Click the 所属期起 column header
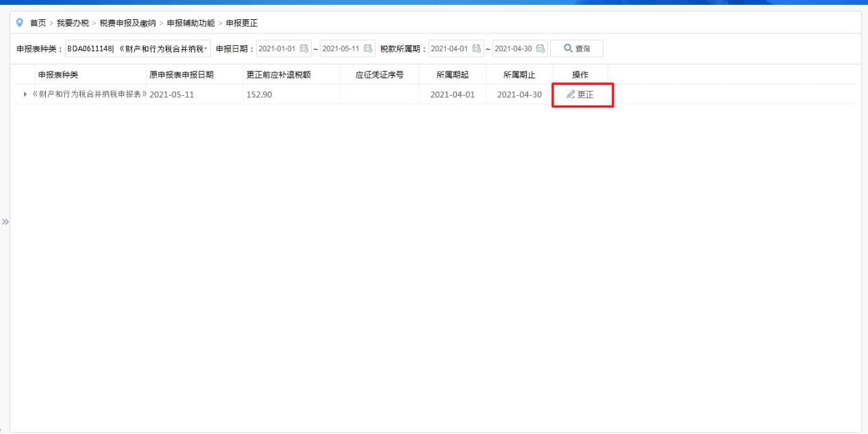Screen dimensions: 868x434 coord(452,75)
